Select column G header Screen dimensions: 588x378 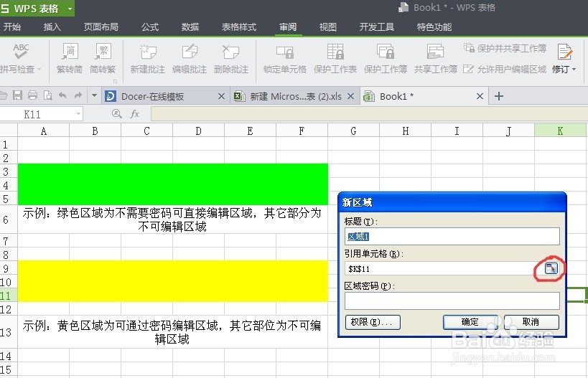353,131
